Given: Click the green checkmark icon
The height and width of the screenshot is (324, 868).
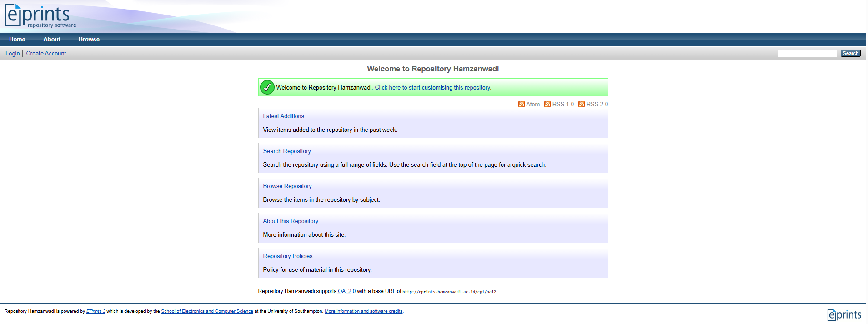Looking at the screenshot, I should 267,87.
